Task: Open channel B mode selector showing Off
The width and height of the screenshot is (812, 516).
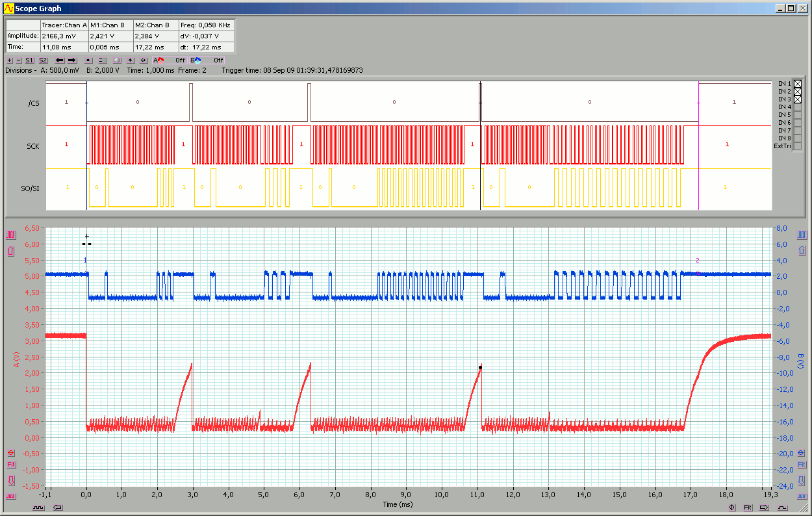Action: click(207, 60)
